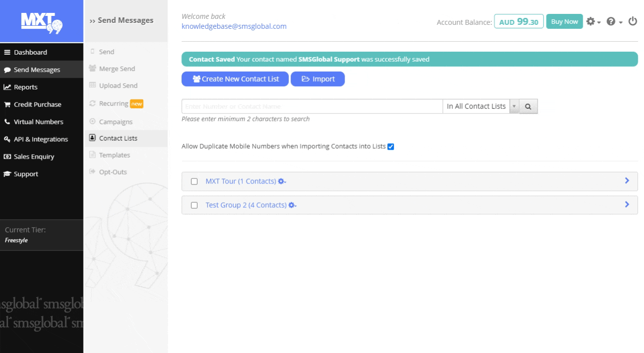This screenshot has height=353, width=644.
Task: Click the Import button
Action: [317, 79]
